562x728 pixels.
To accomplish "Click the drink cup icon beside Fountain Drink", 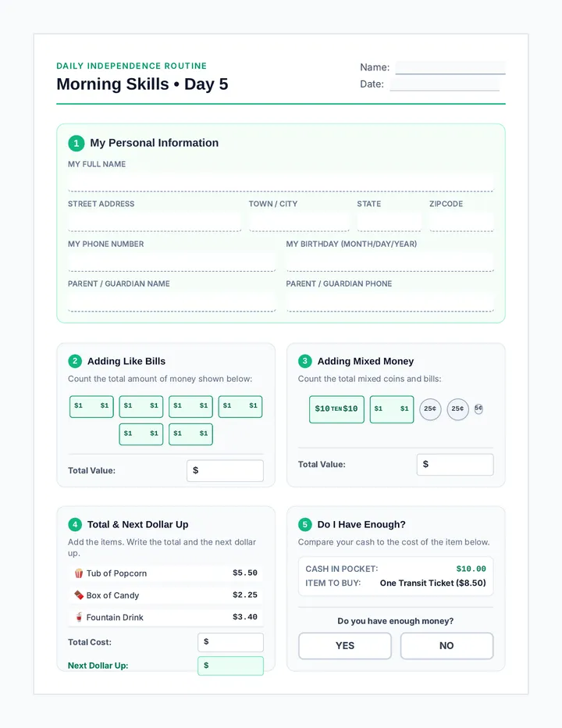I will (x=79, y=617).
